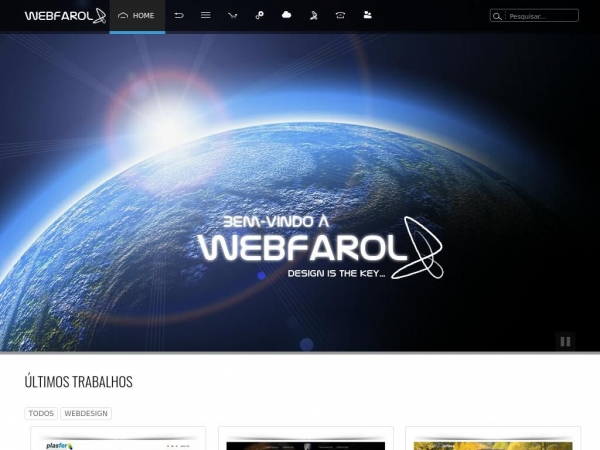Click the magnifier search icon
The width and height of the screenshot is (600, 450).
(x=497, y=16)
